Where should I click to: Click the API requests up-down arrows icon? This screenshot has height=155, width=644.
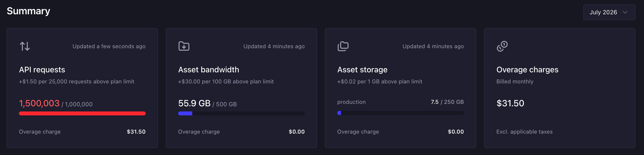point(25,46)
